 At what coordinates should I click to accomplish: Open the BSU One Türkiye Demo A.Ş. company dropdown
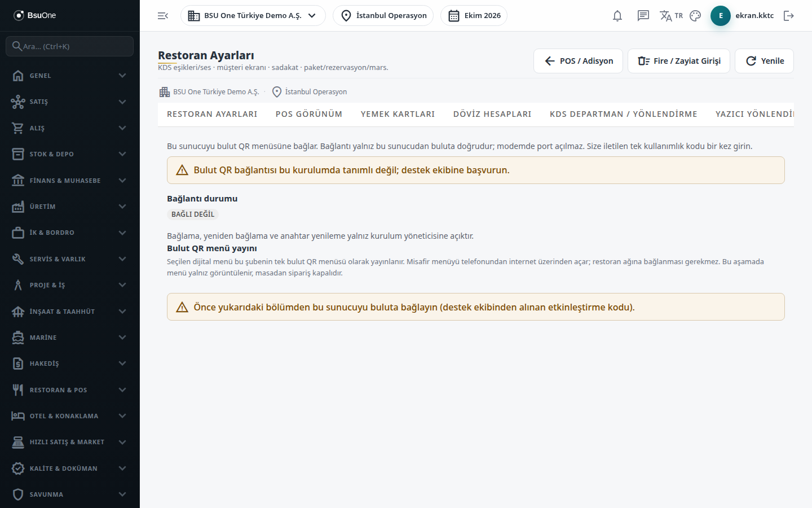tap(253, 16)
